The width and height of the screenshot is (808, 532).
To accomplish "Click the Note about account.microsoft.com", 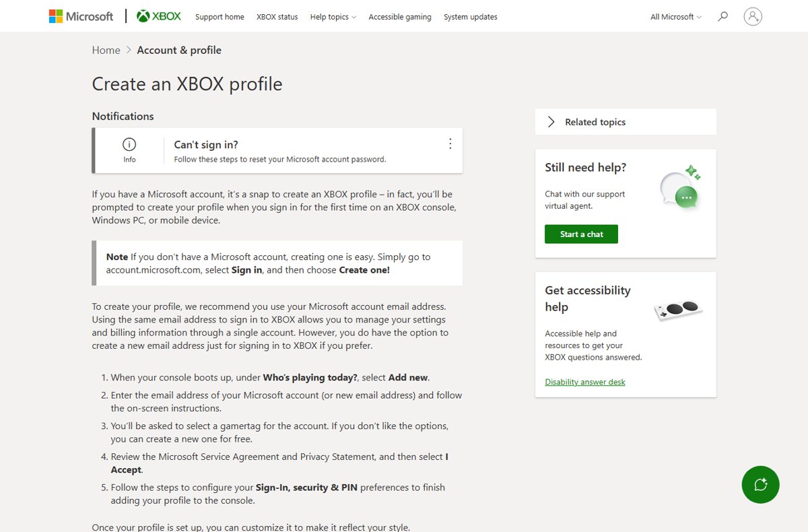I will pos(277,263).
